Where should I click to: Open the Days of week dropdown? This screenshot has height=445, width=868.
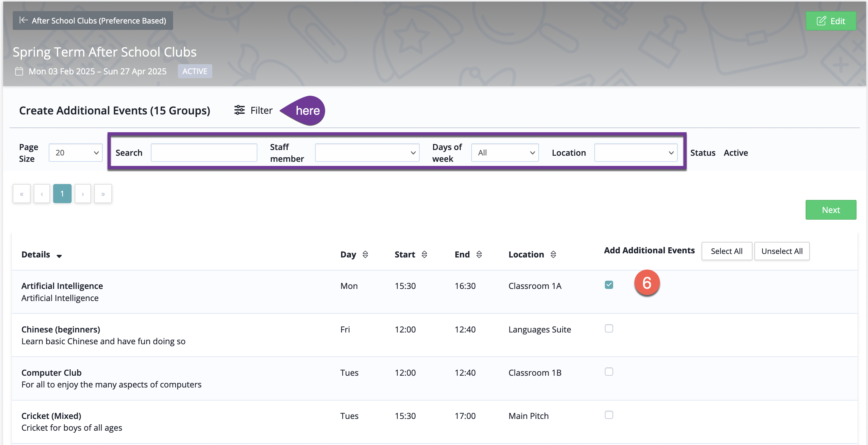(505, 153)
